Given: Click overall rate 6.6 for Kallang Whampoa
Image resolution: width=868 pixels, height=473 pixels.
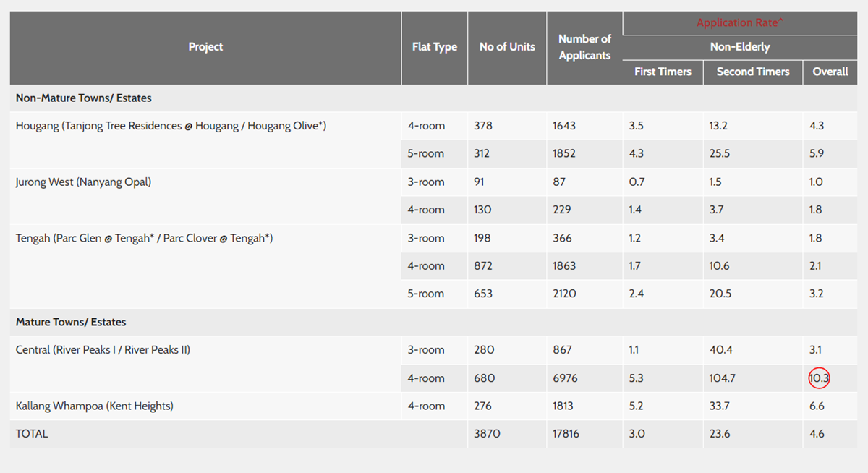Looking at the screenshot, I should pos(817,406).
